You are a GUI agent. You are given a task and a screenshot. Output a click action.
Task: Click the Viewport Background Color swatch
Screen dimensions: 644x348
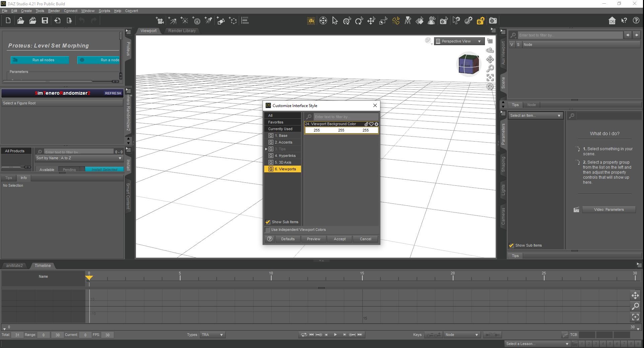(x=341, y=130)
